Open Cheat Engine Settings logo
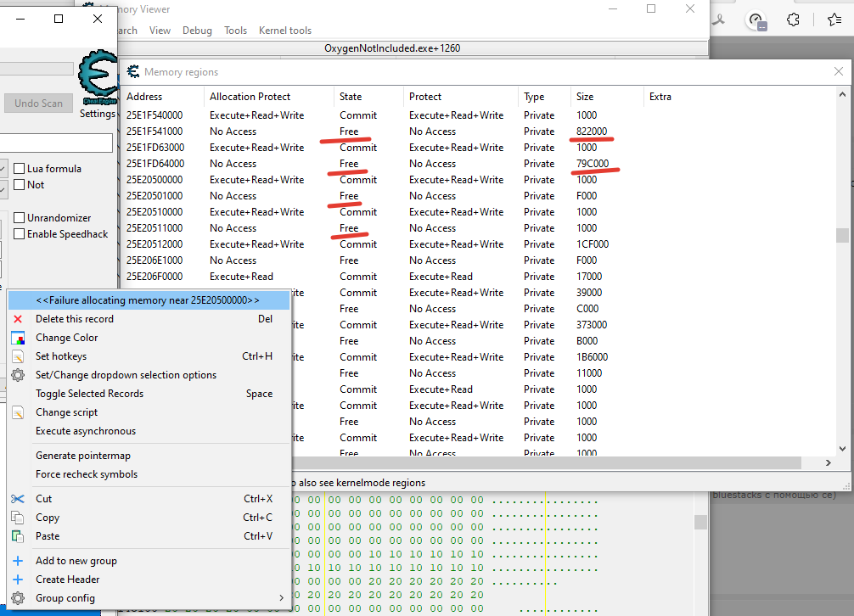The height and width of the screenshot is (616, 854). click(97, 79)
